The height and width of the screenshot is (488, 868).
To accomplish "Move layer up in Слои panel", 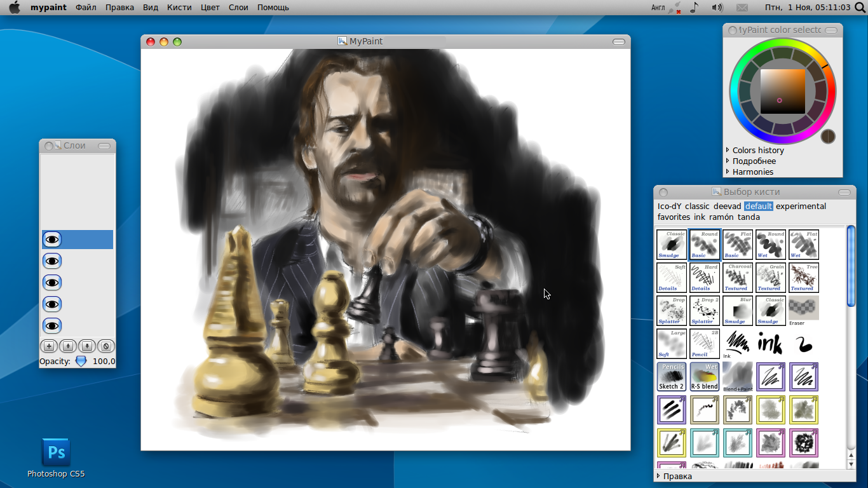I will coord(68,346).
